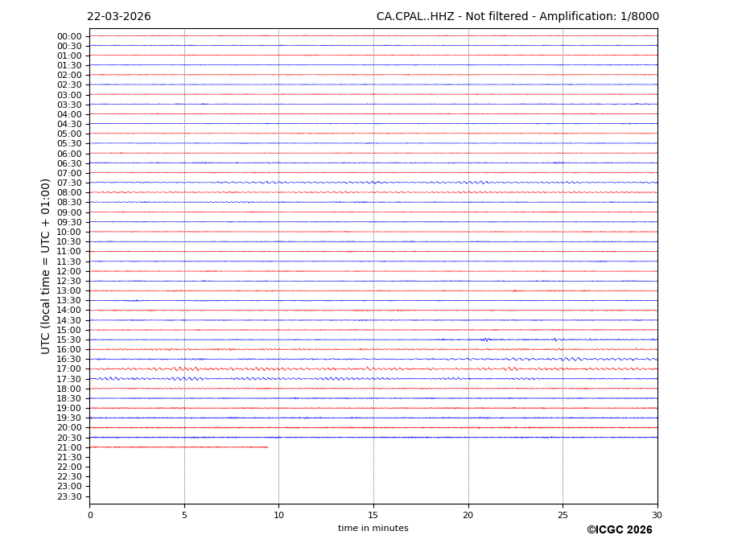The image size is (746, 560).
Task: Click the 30 tick on the minutes axis
Action: [x=657, y=515]
